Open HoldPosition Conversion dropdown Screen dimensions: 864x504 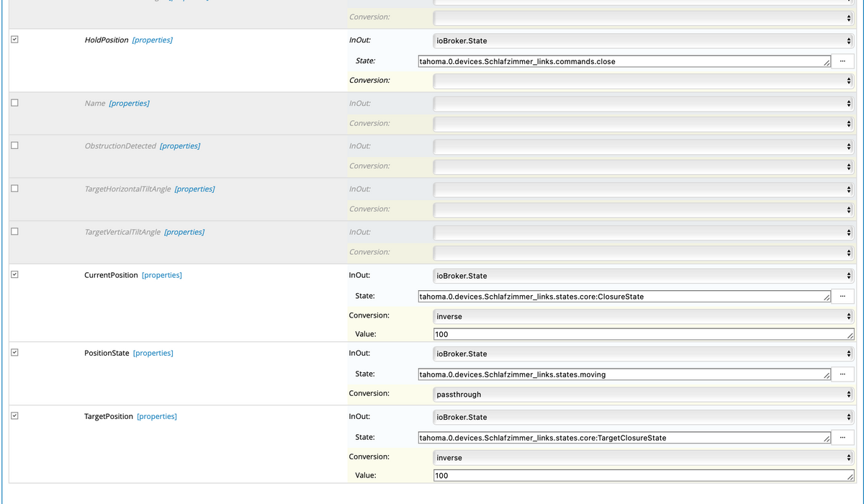pos(643,81)
